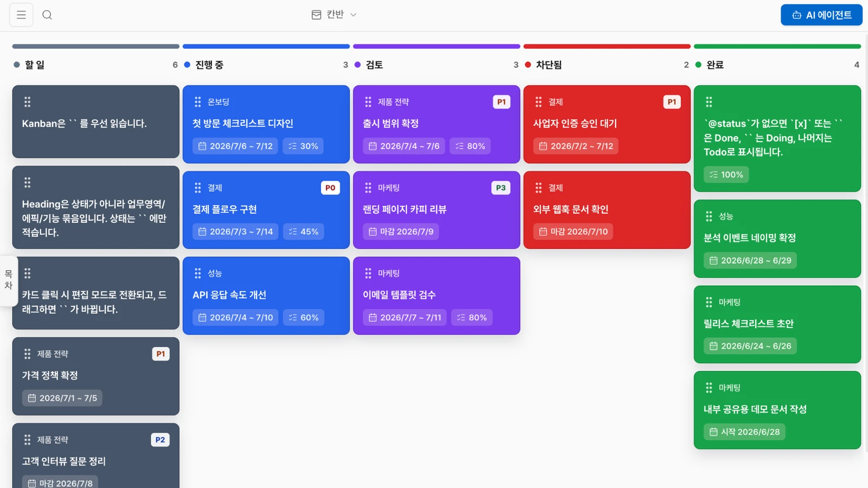Click the P0 priority badge on 결제 플로우 구현
The height and width of the screenshot is (488, 868).
(x=330, y=188)
